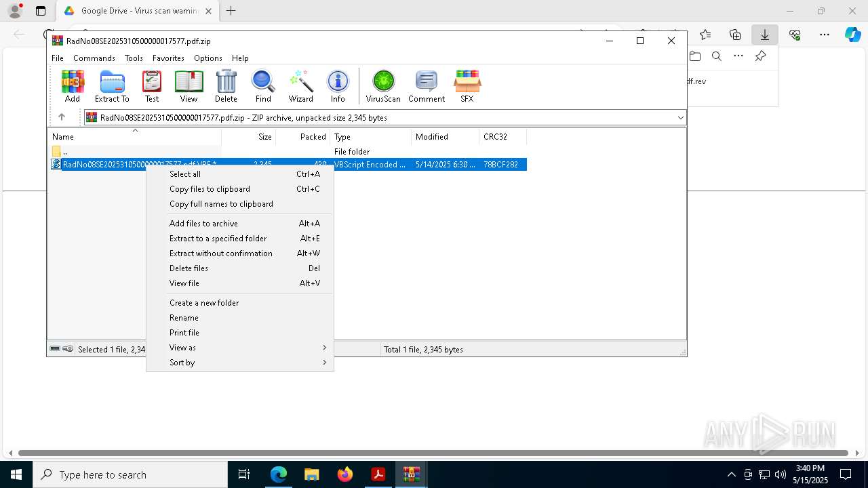
Task: Choose View file in context menu
Action: [x=240, y=283]
